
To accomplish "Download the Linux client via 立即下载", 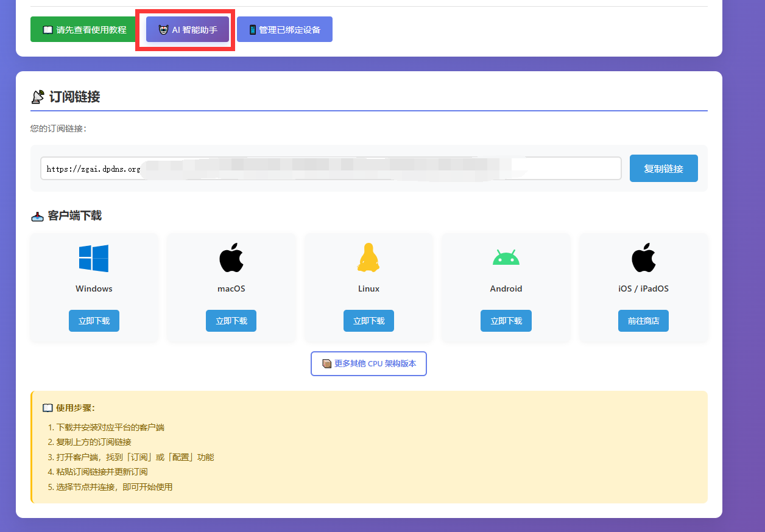I will [368, 321].
